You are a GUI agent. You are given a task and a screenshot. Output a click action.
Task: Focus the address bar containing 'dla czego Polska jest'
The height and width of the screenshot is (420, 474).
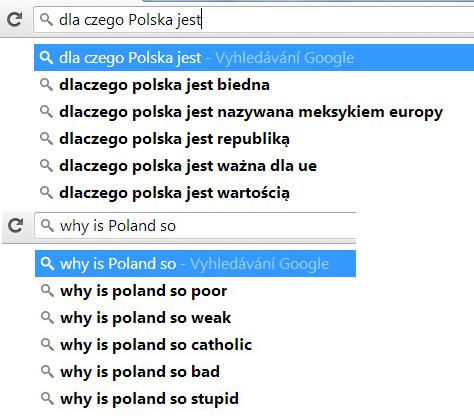pos(254,20)
